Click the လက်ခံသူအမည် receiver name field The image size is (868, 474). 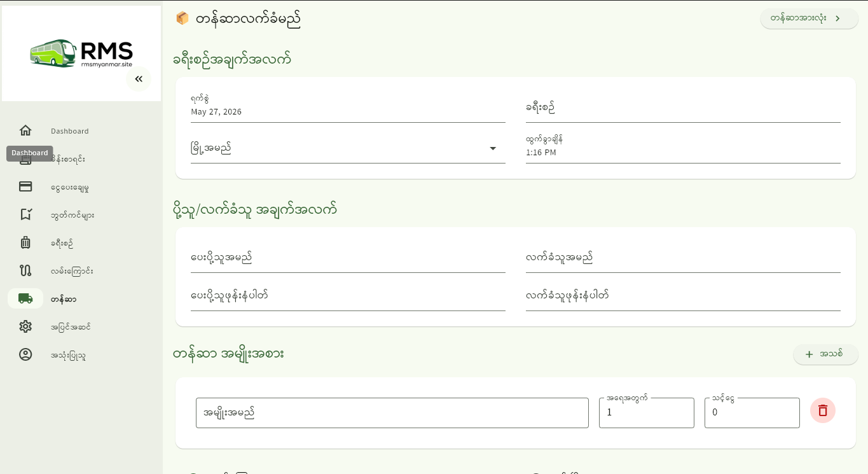pos(683,258)
